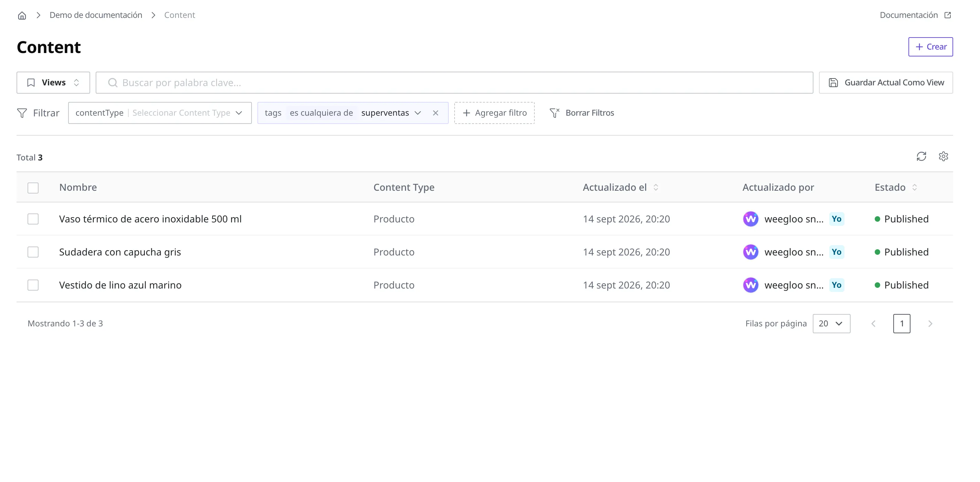Click weegloo avatar in Vaso térmico row
Image resolution: width=980 pixels, height=482 pixels.
click(x=750, y=219)
